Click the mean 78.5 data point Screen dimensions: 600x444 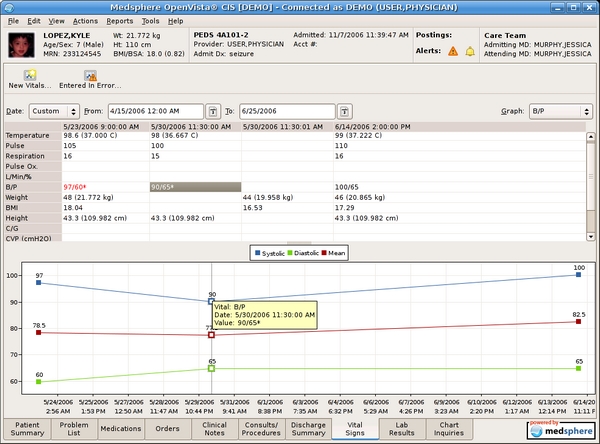pos(38,332)
